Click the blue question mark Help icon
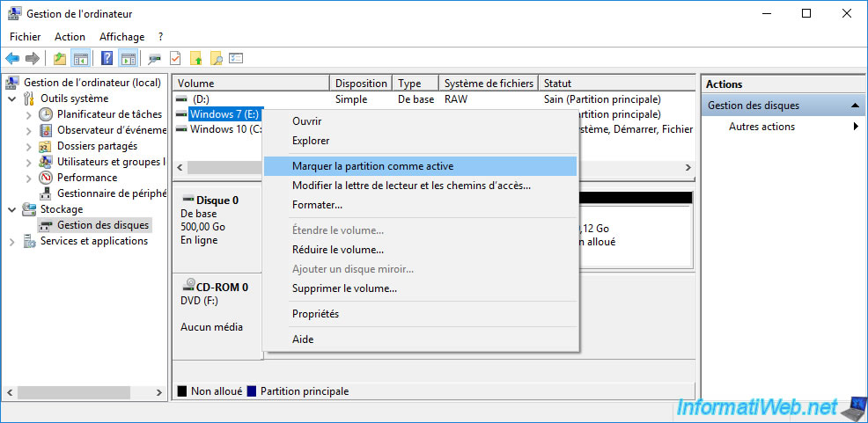This screenshot has width=868, height=423. (107, 59)
